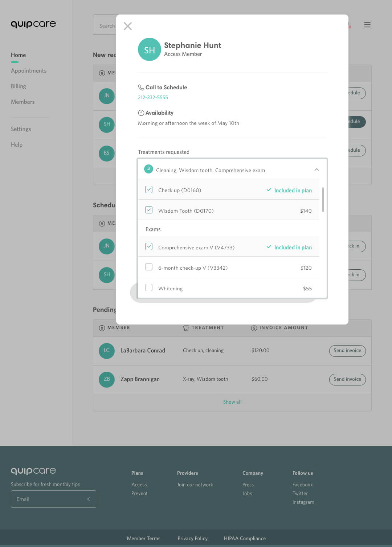Screen dimensions: 392x547
Task: Click Show all under pending invoices
Action: pos(232,402)
